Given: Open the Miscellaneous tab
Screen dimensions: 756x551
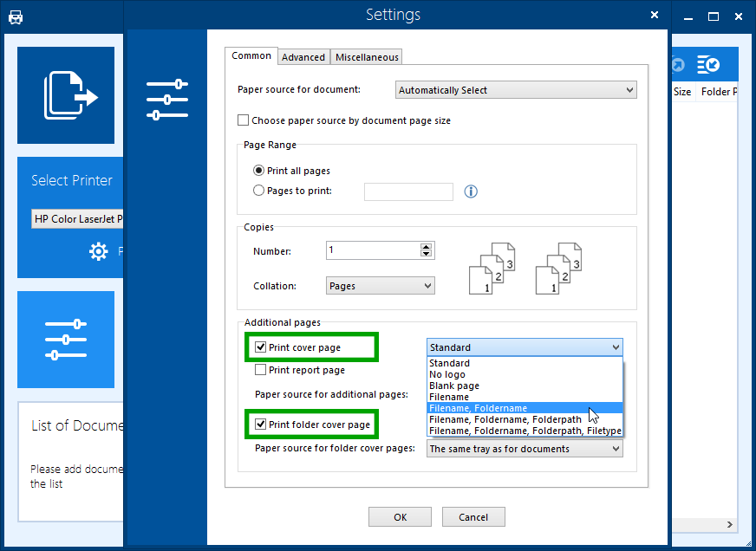Looking at the screenshot, I should pyautogui.click(x=367, y=57).
